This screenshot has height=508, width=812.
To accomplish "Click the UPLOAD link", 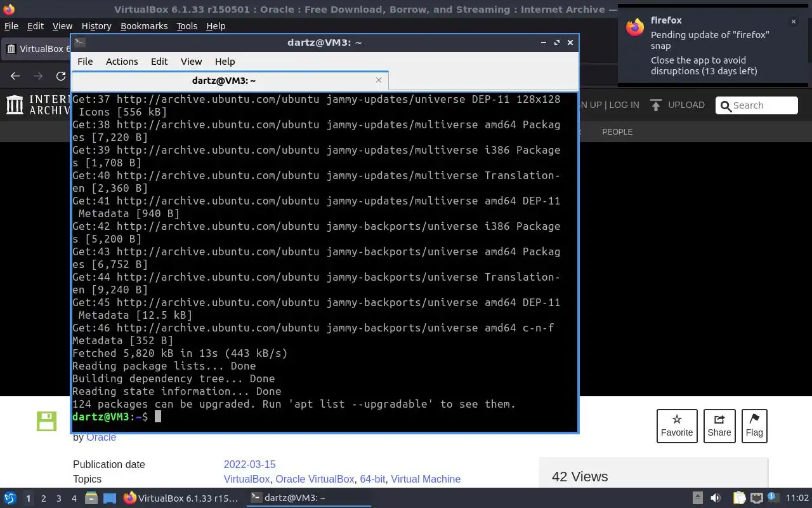I will tap(686, 105).
